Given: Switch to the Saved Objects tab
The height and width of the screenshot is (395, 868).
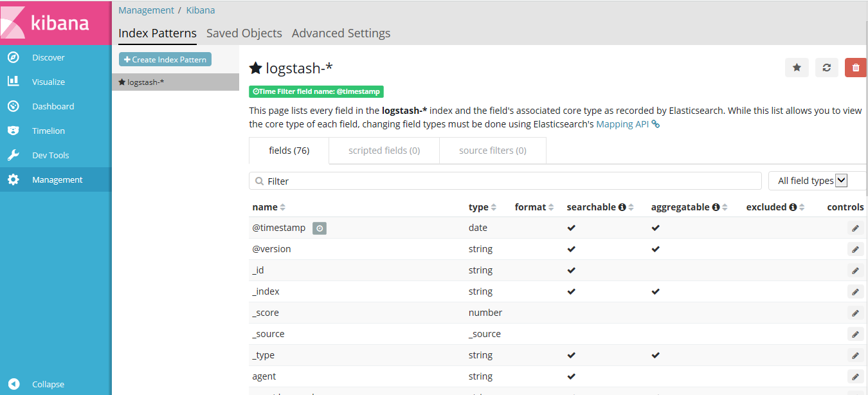Looking at the screenshot, I should (244, 33).
